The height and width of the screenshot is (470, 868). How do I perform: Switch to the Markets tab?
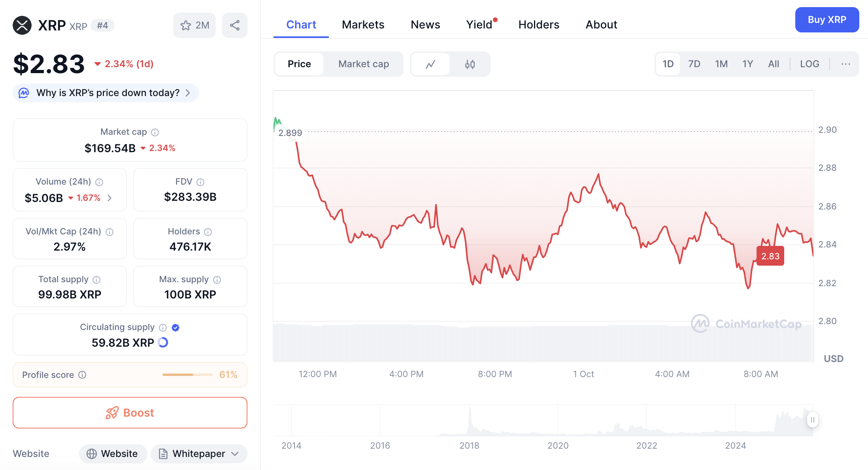[362, 25]
